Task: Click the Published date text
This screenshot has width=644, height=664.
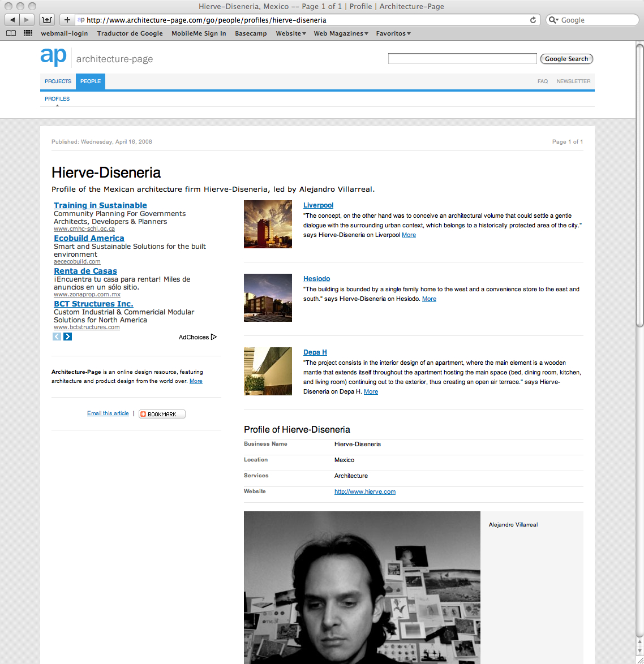Action: pyautogui.click(x=102, y=142)
